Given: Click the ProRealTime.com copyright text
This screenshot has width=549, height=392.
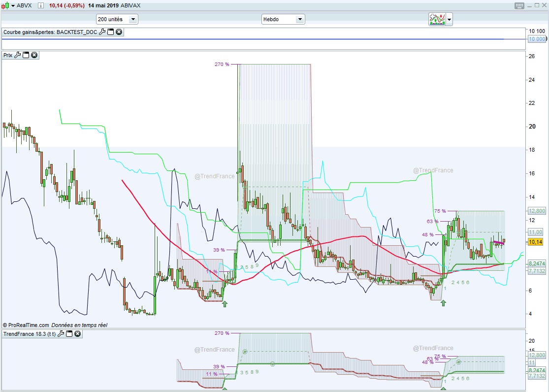Looking at the screenshot, I should 26,325.
